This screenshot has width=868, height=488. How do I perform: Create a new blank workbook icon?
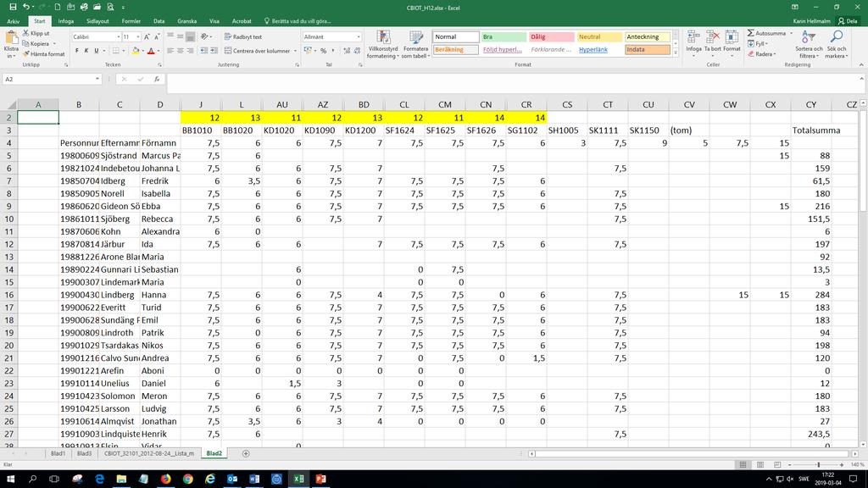pyautogui.click(x=57, y=7)
